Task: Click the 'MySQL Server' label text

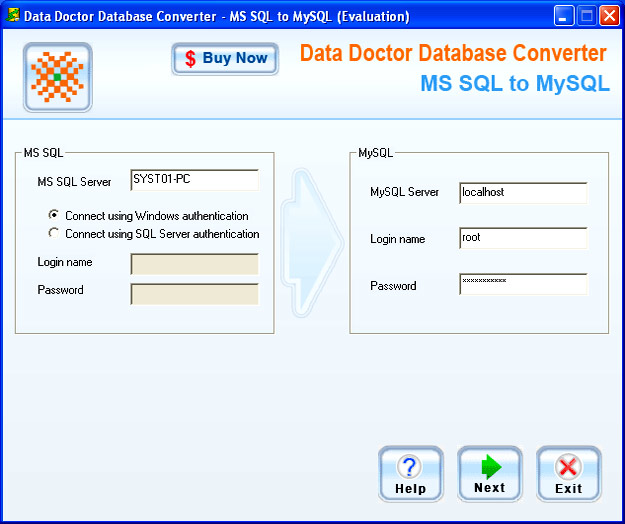Action: point(405,192)
